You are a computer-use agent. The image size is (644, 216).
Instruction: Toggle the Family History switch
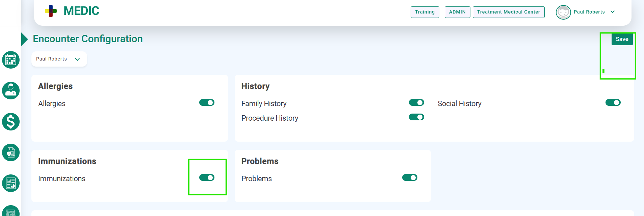pyautogui.click(x=416, y=102)
